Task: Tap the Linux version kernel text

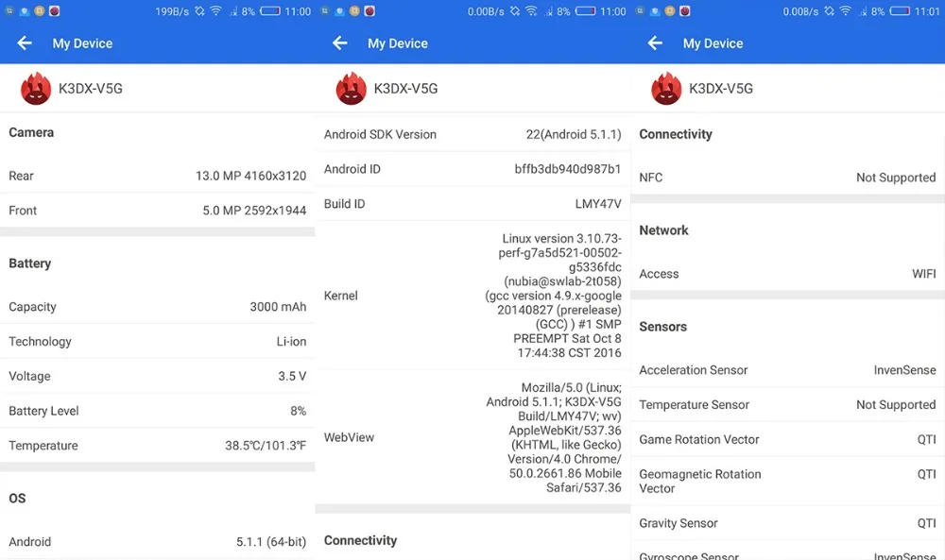Action: (553, 296)
